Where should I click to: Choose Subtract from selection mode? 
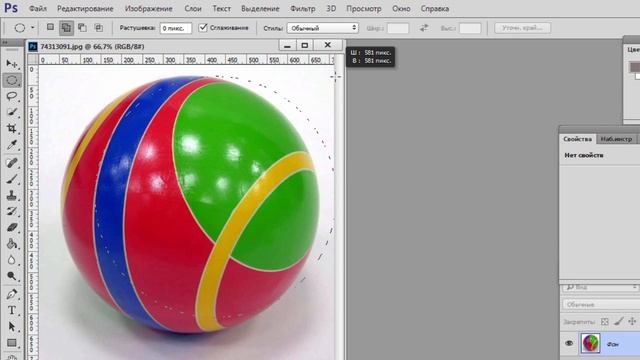(82, 27)
